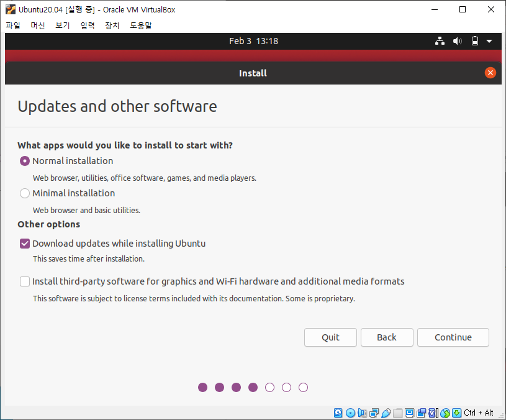506x420 pixels.
Task: Click the shared folders icon in status bar
Action: [x=397, y=413]
